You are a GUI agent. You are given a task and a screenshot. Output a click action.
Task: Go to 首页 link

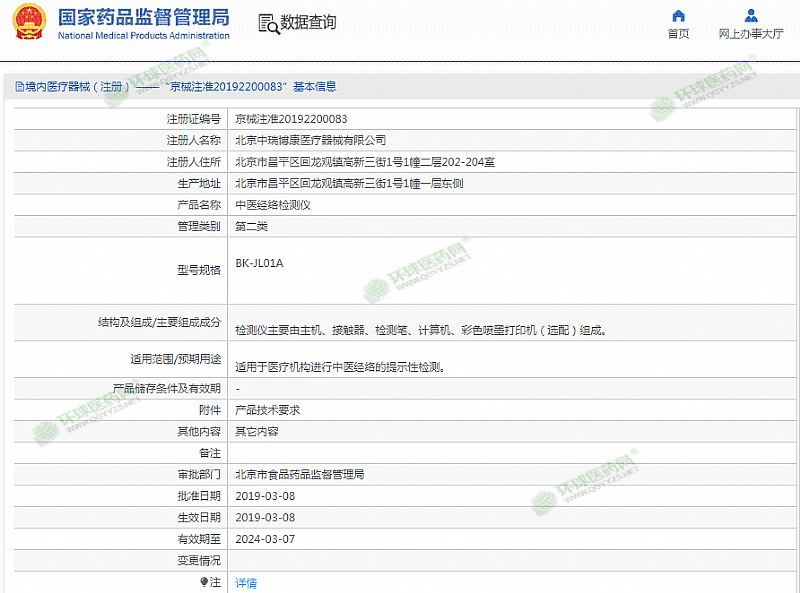[679, 34]
